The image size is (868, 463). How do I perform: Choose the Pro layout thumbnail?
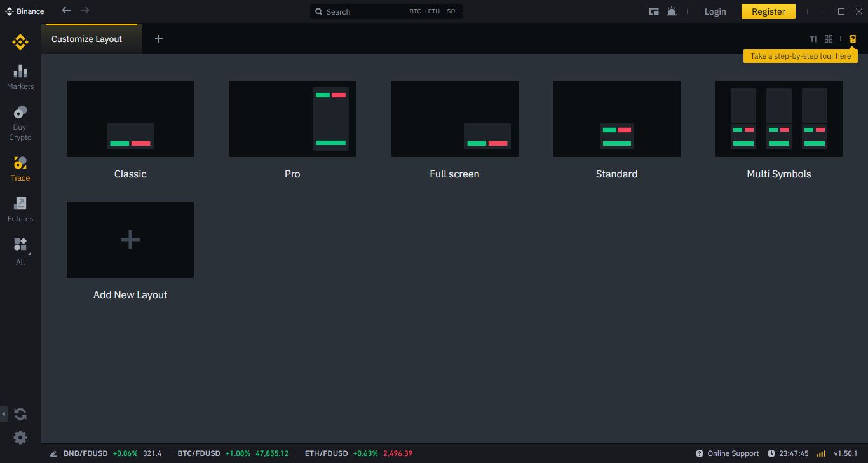pyautogui.click(x=292, y=119)
